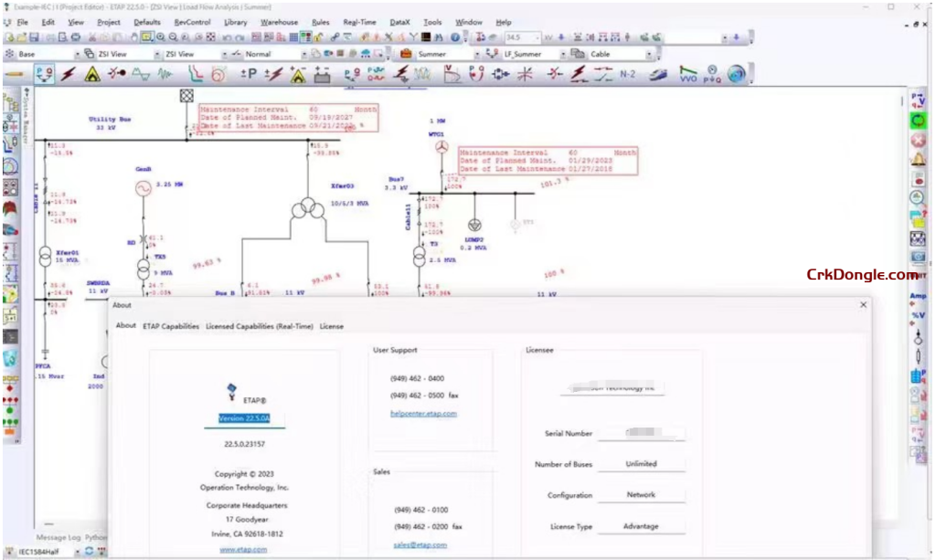936x560 pixels.
Task: Open Arc Flash analysis via the warning triangle icon
Action: [x=90, y=74]
